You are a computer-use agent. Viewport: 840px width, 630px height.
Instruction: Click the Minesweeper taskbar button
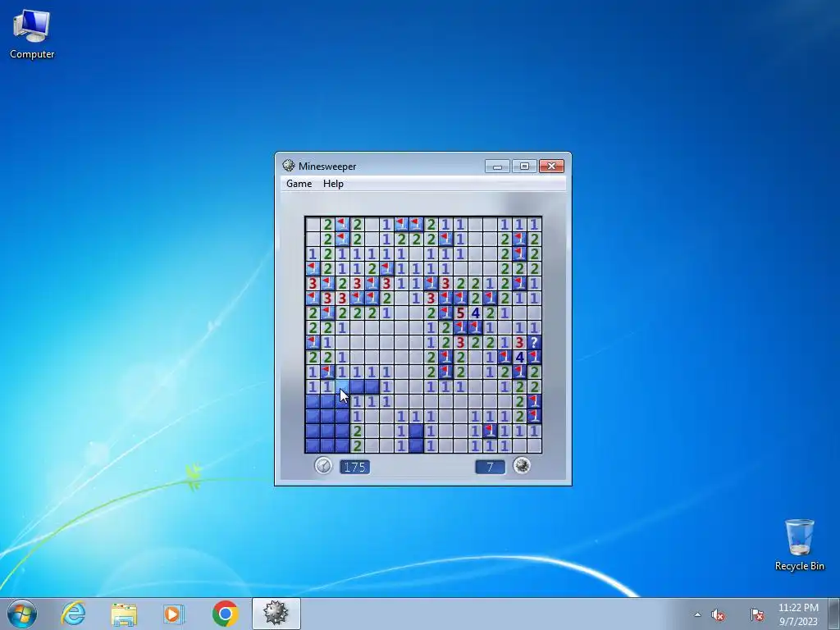[x=276, y=614]
